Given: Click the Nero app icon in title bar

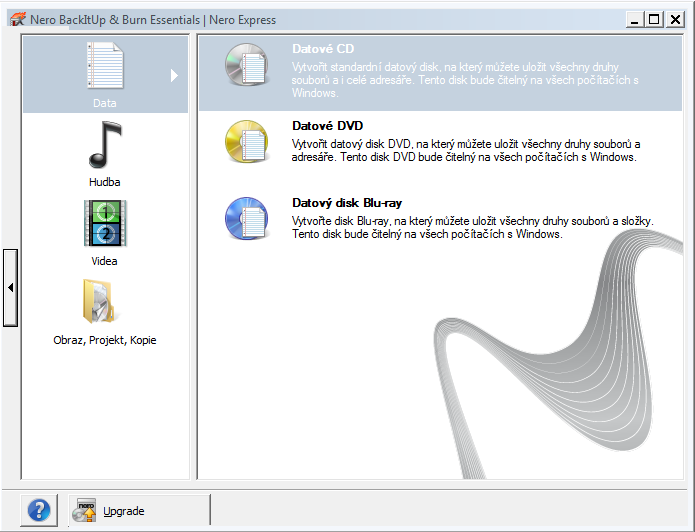Looking at the screenshot, I should pos(17,20).
